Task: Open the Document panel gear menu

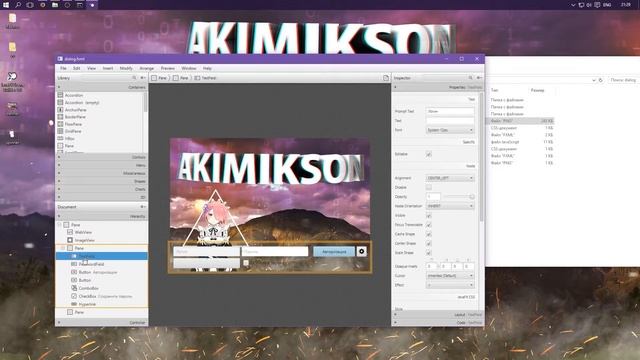Action: pyautogui.click(x=142, y=207)
